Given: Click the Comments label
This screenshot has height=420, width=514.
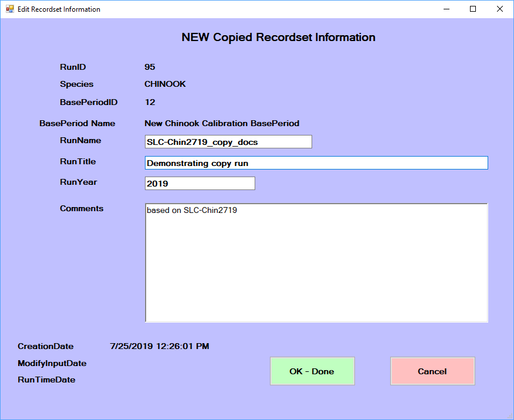Looking at the screenshot, I should coord(82,208).
